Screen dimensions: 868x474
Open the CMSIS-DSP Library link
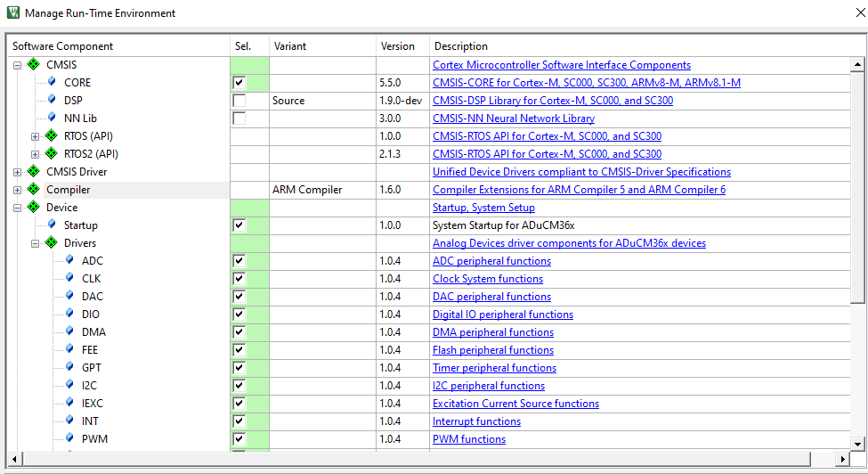[x=553, y=100]
